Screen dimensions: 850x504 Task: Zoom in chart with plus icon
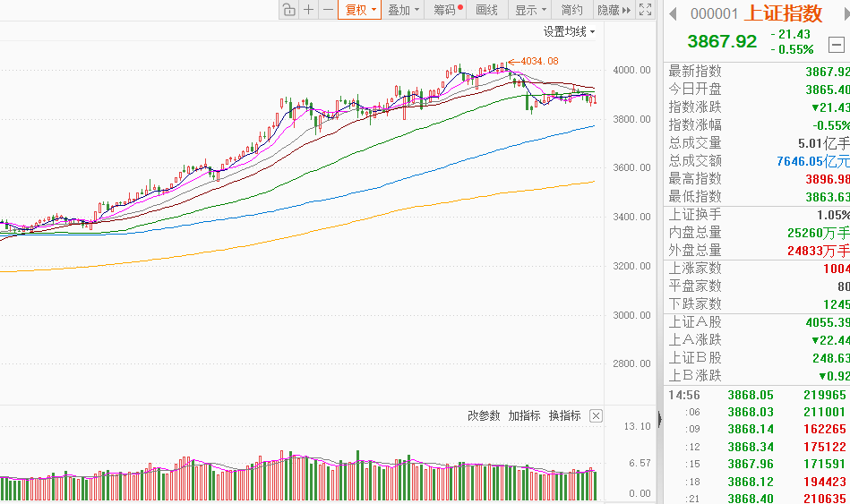point(308,10)
